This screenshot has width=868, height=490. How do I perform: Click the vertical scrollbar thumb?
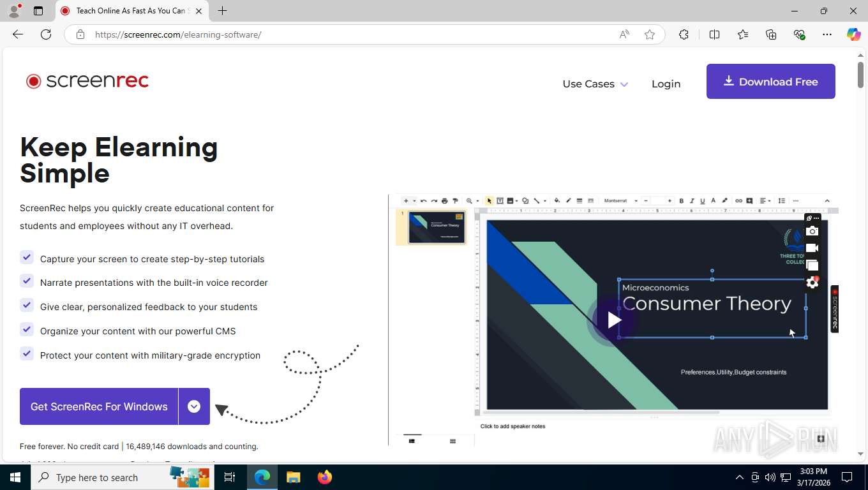(860, 75)
